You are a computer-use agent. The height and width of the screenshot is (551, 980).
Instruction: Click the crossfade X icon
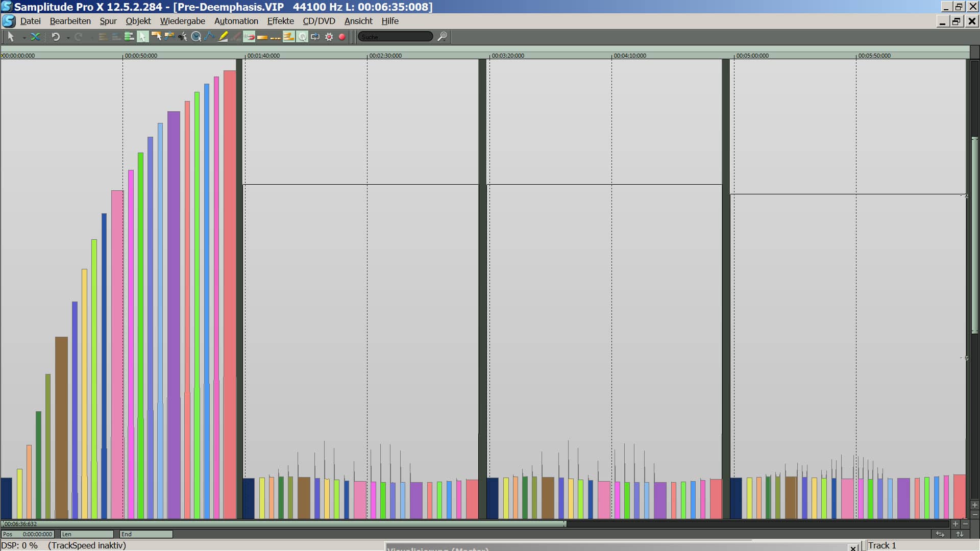click(35, 37)
